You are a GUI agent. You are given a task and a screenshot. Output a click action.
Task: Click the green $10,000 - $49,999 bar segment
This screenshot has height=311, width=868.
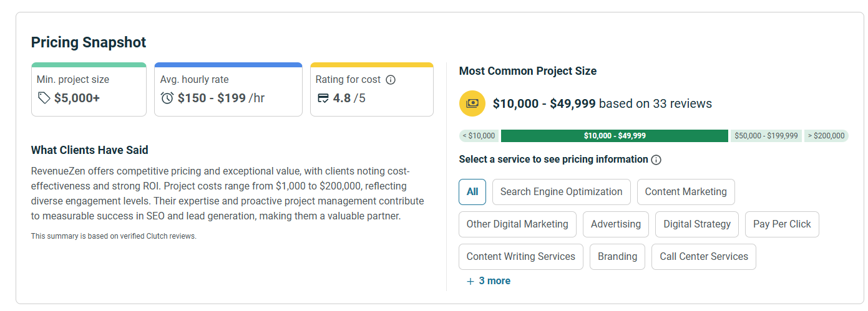tap(615, 136)
